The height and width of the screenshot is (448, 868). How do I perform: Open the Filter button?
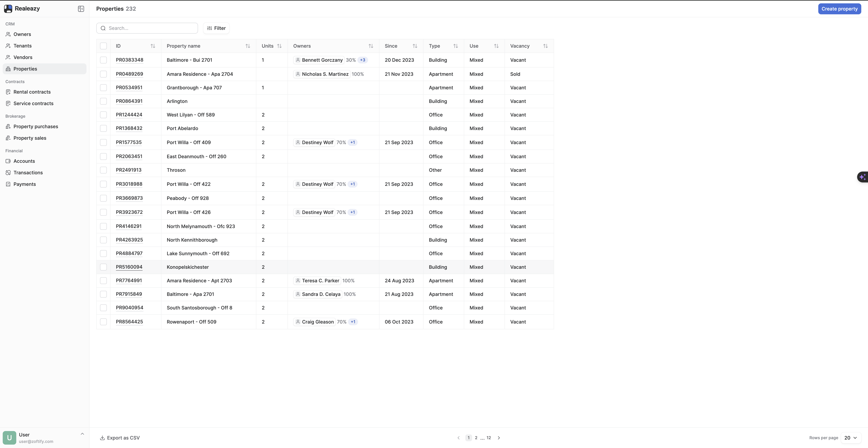[216, 28]
